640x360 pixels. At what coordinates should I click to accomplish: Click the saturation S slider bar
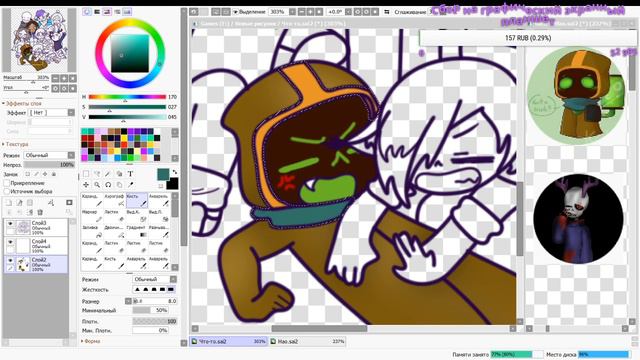(127, 107)
